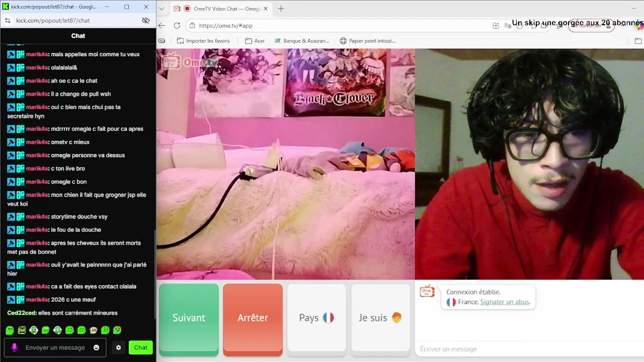Open Importer les favoris bookmark
The width and height of the screenshot is (644, 362).
pyautogui.click(x=203, y=41)
